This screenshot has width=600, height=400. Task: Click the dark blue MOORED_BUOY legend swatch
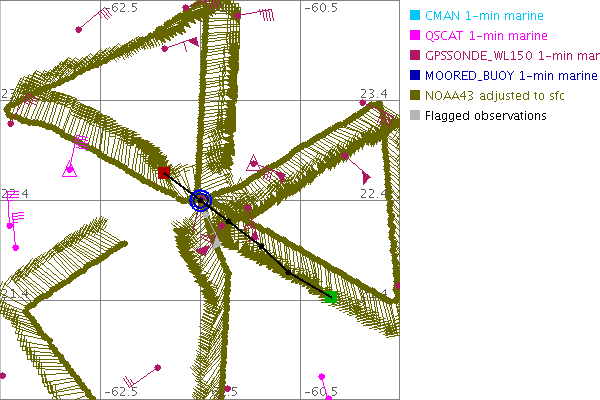click(415, 76)
